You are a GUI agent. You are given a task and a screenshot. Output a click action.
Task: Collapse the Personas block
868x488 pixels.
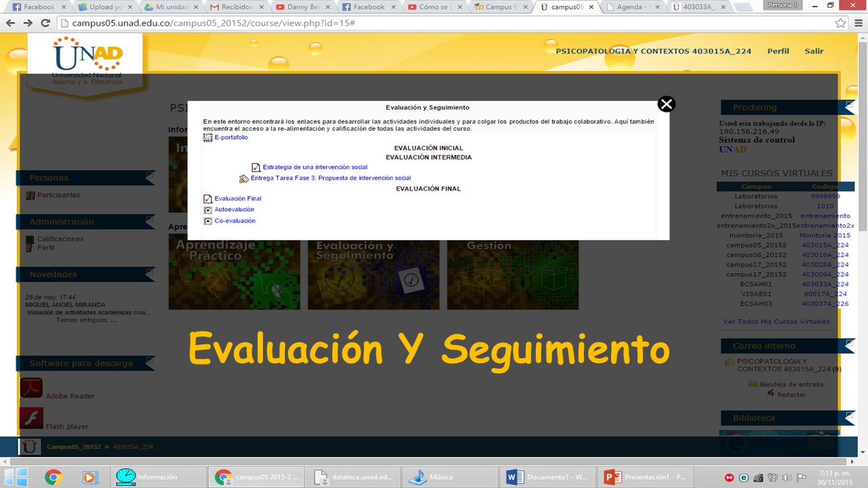(x=150, y=176)
